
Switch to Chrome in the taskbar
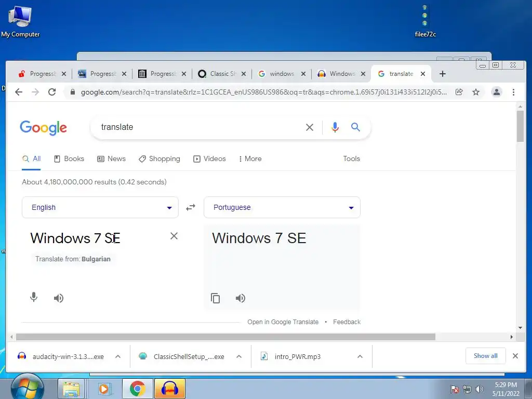pyautogui.click(x=137, y=389)
